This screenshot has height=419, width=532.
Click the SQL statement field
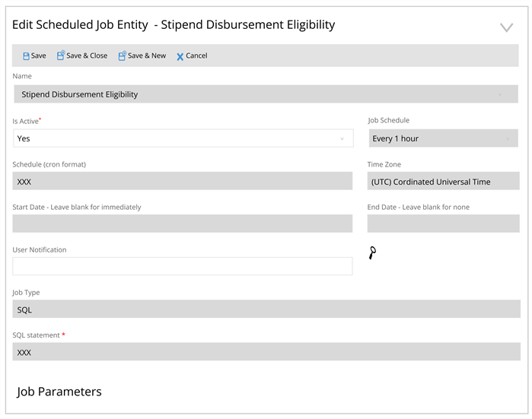(266, 351)
